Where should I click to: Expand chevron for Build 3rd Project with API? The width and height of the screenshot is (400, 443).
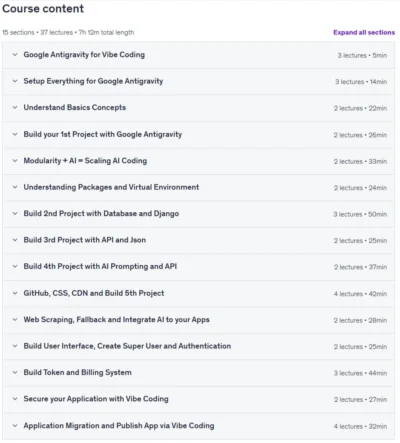coord(15,240)
